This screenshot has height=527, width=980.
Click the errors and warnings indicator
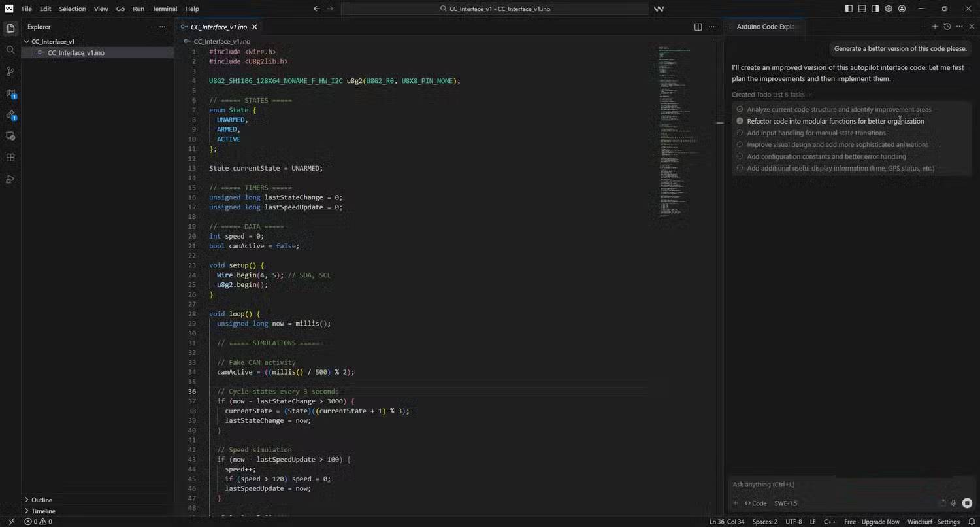tap(38, 522)
